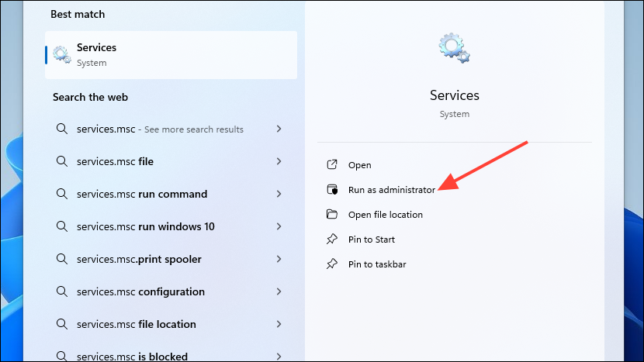
Task: Select Run as administrator option
Action: point(392,190)
